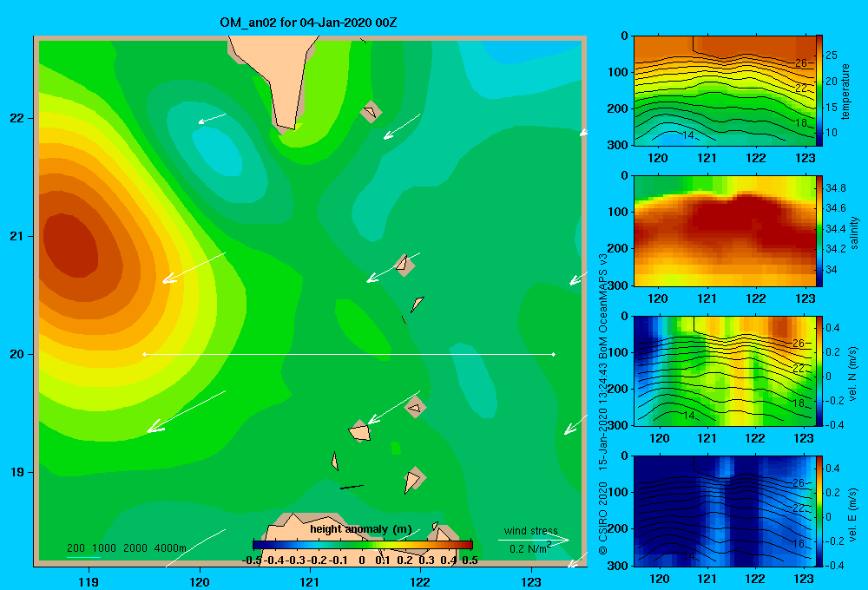Screen dimensions: 868x590
Task: Click the white transect line along latitude 20
Action: [349, 354]
